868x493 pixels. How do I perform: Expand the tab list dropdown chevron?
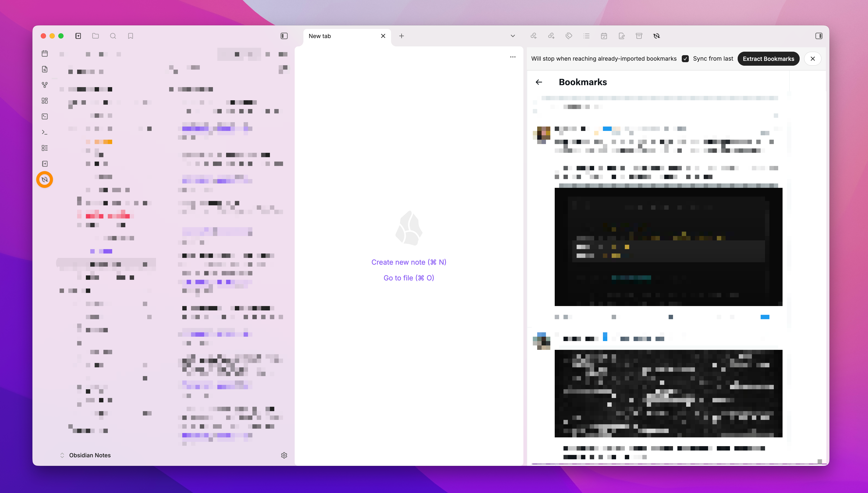click(x=512, y=36)
